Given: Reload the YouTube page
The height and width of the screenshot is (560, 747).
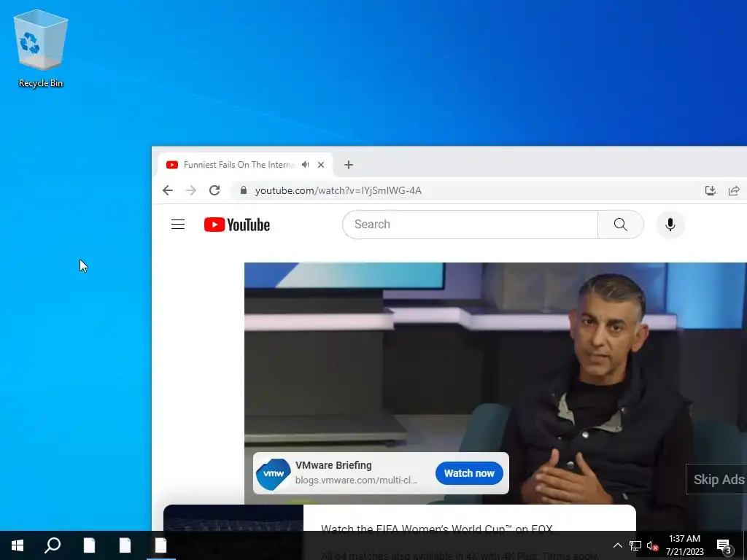Looking at the screenshot, I should 214,190.
